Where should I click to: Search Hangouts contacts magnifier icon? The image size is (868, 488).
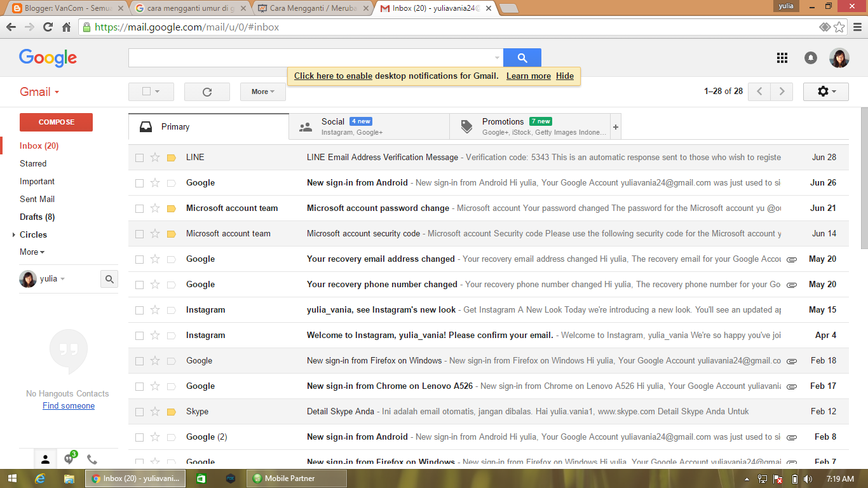coord(109,279)
